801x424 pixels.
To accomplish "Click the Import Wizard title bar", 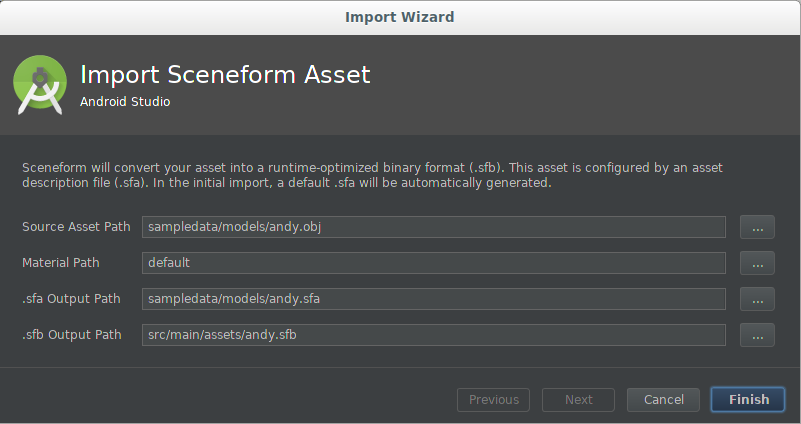I will pos(400,17).
